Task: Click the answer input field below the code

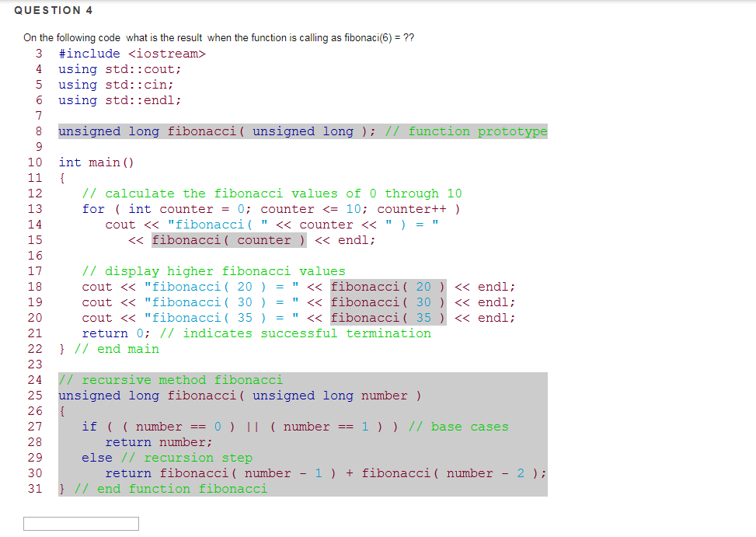Action: 81,523
